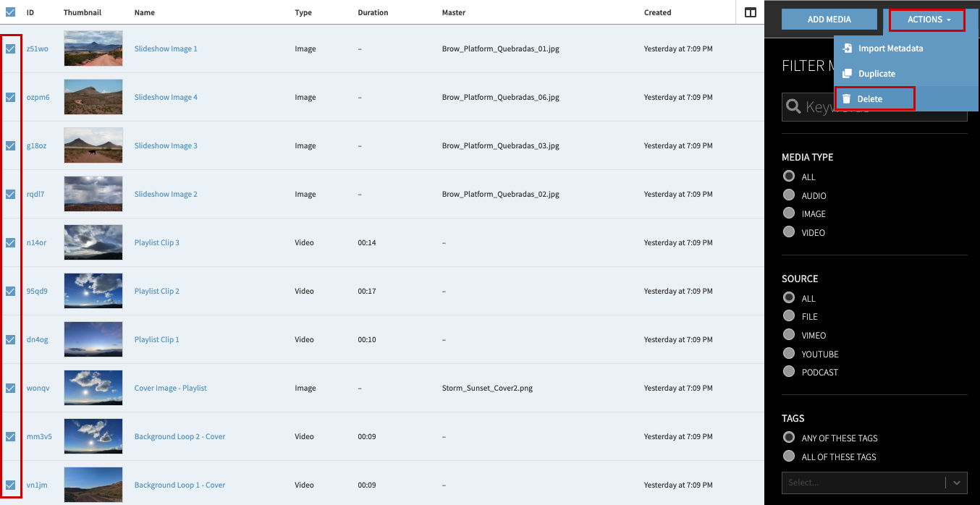Screen dimensions: 980x505
Task: Sort by the Created column header
Action: [x=657, y=12]
